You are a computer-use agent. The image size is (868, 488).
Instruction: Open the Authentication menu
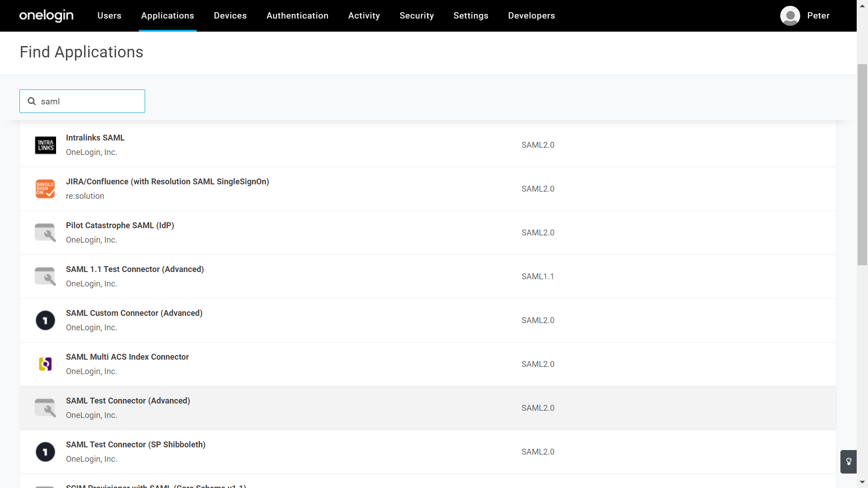297,16
